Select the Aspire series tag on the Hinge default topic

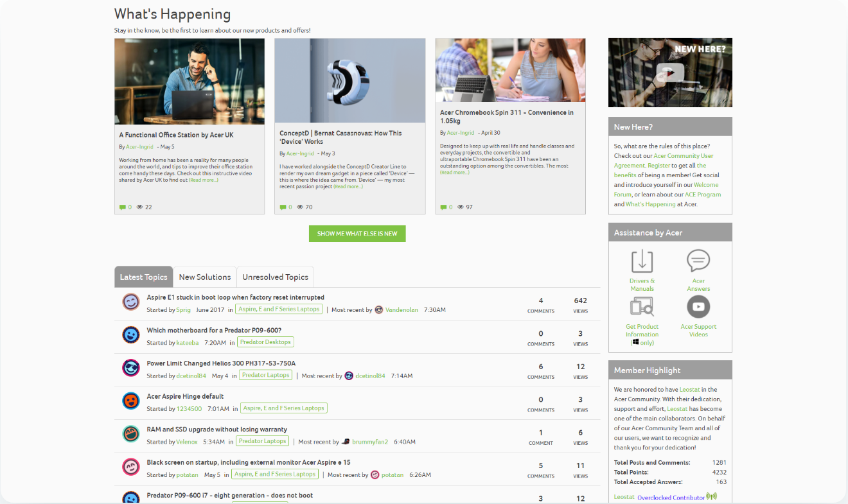click(x=283, y=408)
